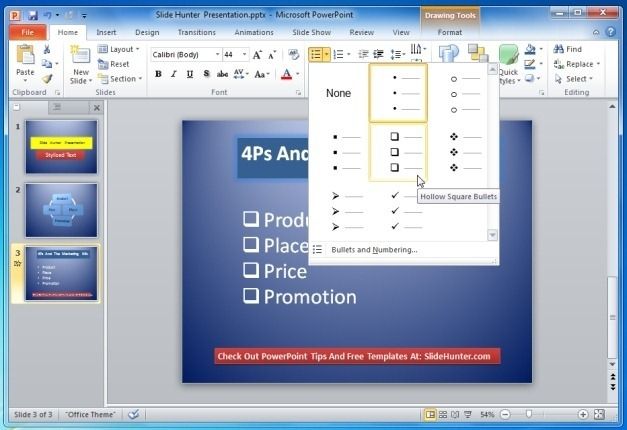627x430 pixels.
Task: Expand the Layout dropdown
Action: [x=119, y=49]
